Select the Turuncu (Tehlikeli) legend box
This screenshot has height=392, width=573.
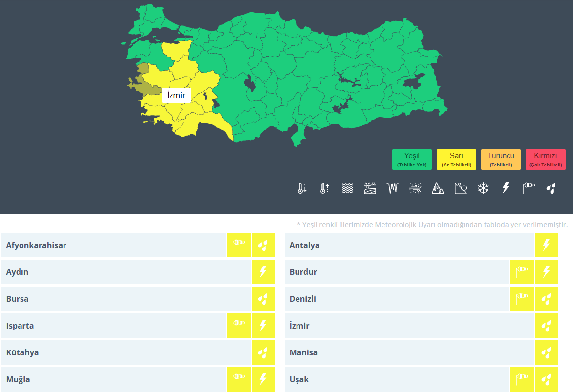click(501, 160)
